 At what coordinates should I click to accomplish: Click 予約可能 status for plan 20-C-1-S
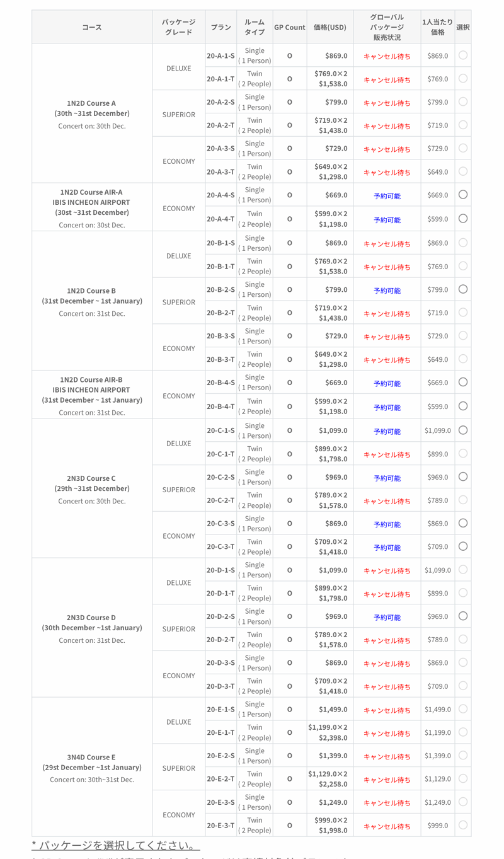pos(387,432)
